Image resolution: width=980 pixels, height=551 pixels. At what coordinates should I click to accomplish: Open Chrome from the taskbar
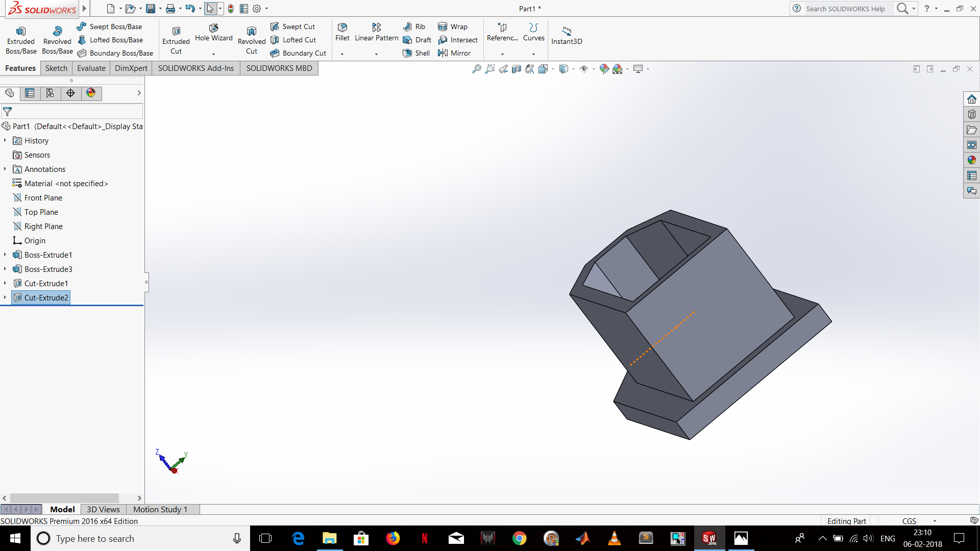(519, 538)
